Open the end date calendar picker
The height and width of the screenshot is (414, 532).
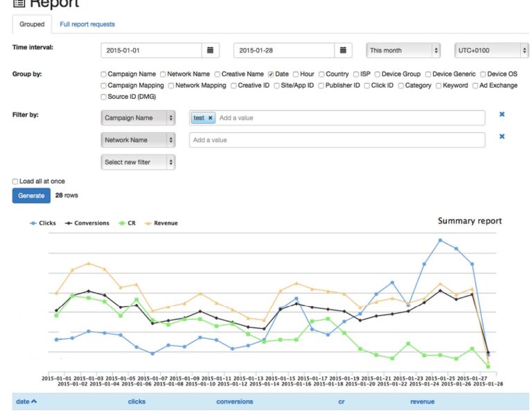[343, 50]
